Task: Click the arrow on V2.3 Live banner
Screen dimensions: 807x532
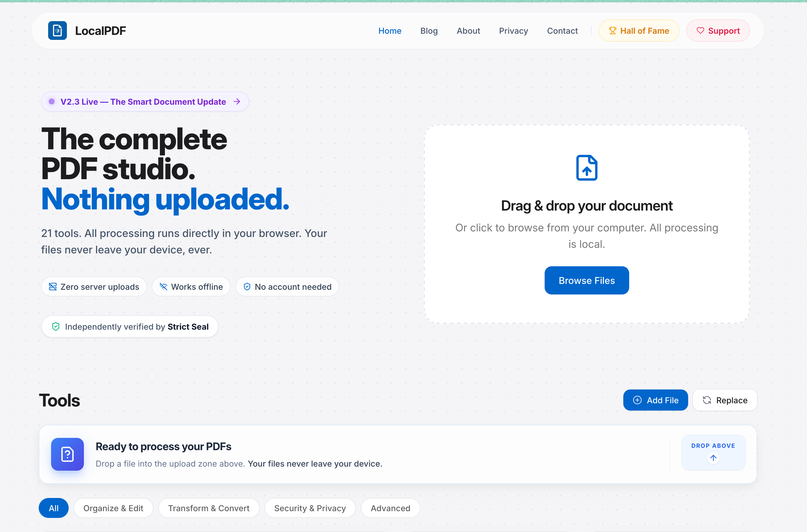Action: tap(237, 101)
